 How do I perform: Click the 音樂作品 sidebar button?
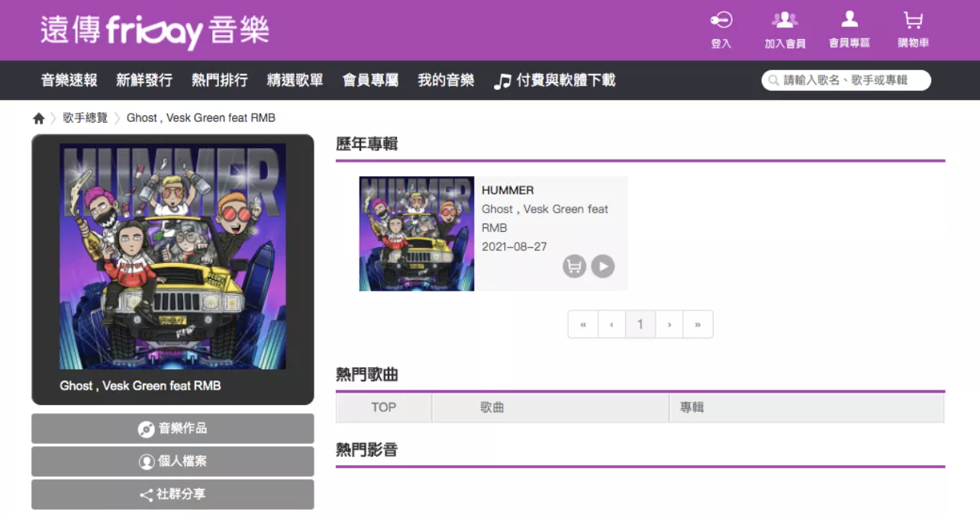(x=172, y=429)
